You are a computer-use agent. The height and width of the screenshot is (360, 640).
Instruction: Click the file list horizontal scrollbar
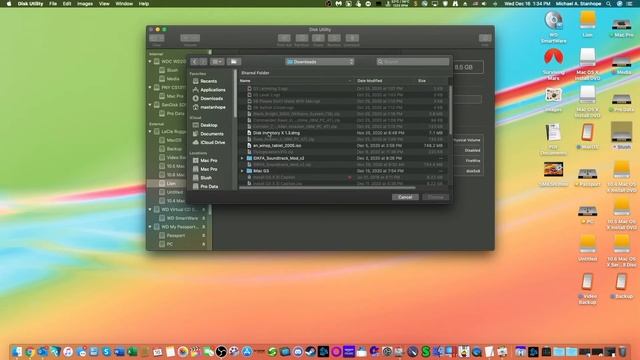click(327, 188)
